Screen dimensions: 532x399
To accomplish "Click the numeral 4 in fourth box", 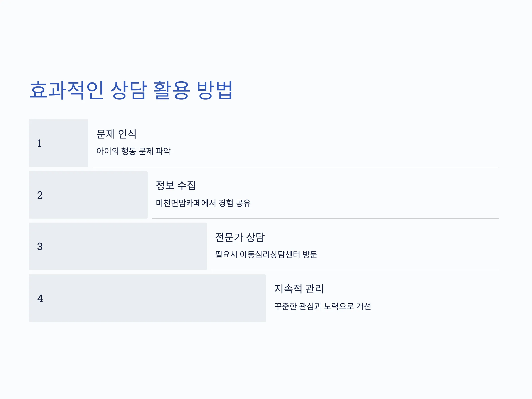I will 40,298.
